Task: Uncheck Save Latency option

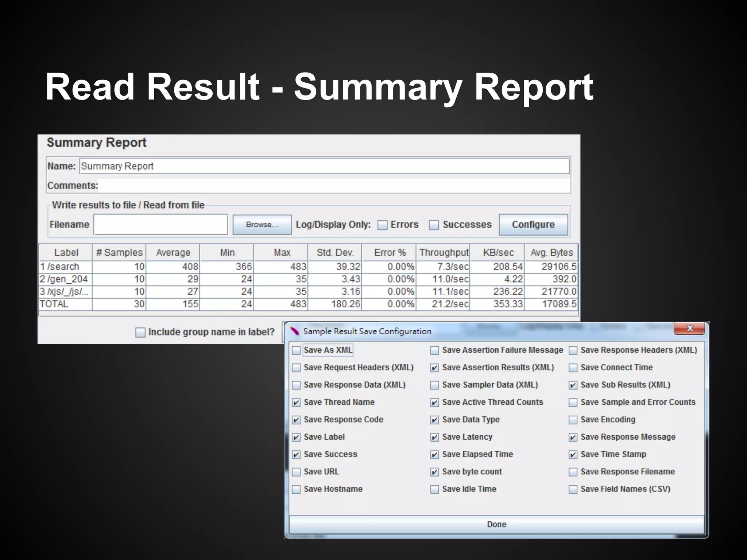Action: [434, 437]
